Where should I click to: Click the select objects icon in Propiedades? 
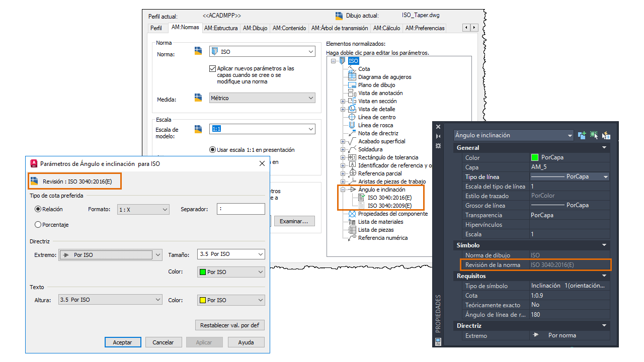pyautogui.click(x=594, y=135)
